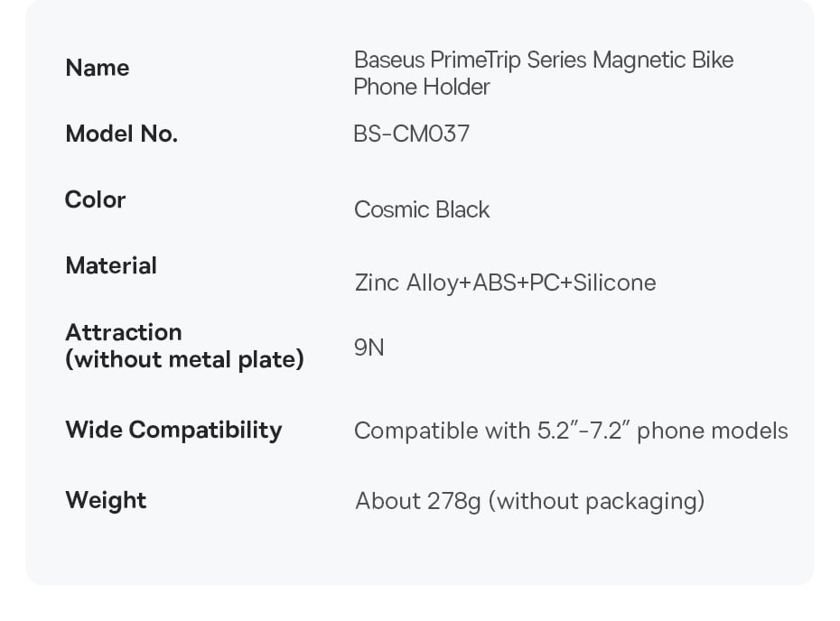Viewport: 840px width, 621px height.
Task: Click the 9N attraction value
Action: 369,348
